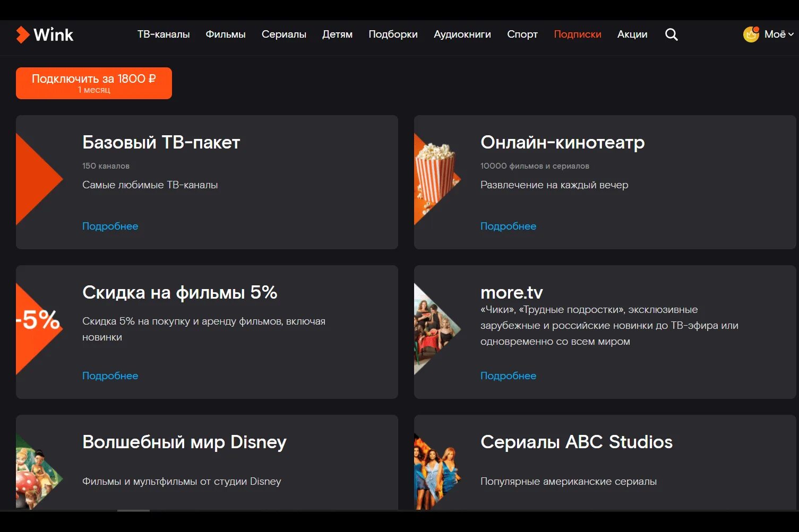Open Акции menu item
This screenshot has width=799, height=532.
click(632, 34)
